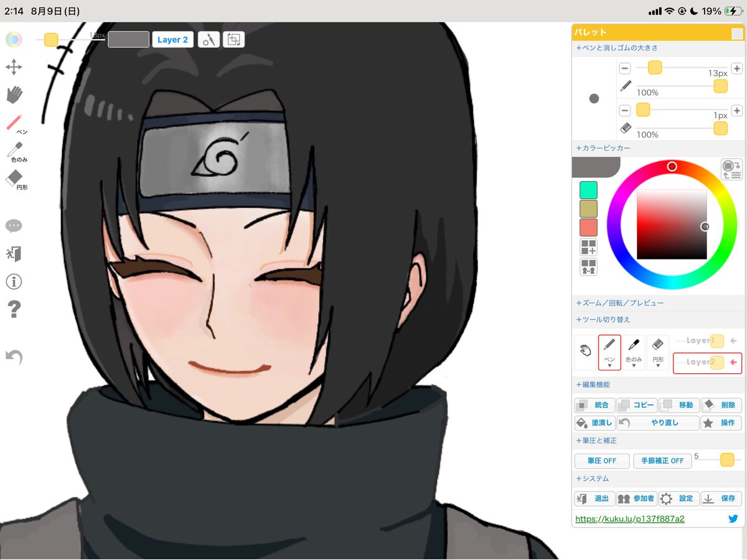Click the exit door icon in sidebar
Screen dimensions: 747x560
pos(14,254)
